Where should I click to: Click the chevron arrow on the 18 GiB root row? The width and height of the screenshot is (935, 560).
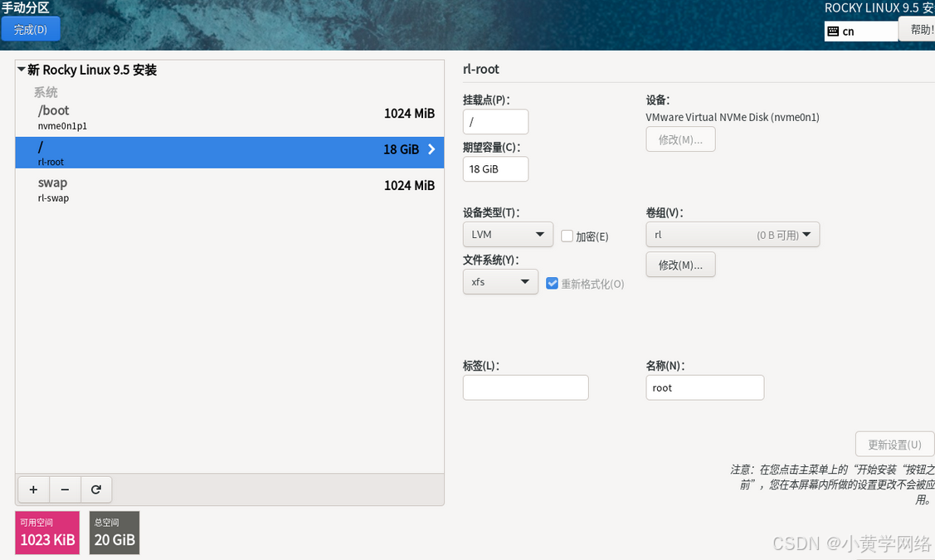[431, 149]
